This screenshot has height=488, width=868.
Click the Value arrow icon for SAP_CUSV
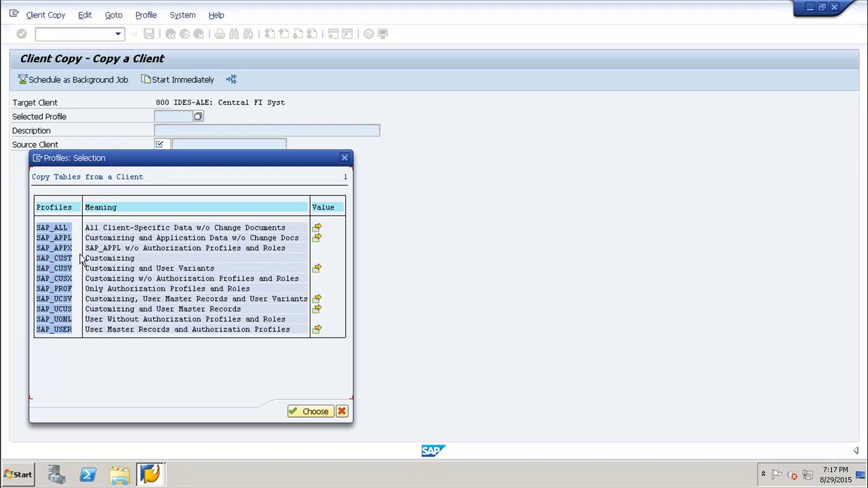(317, 268)
